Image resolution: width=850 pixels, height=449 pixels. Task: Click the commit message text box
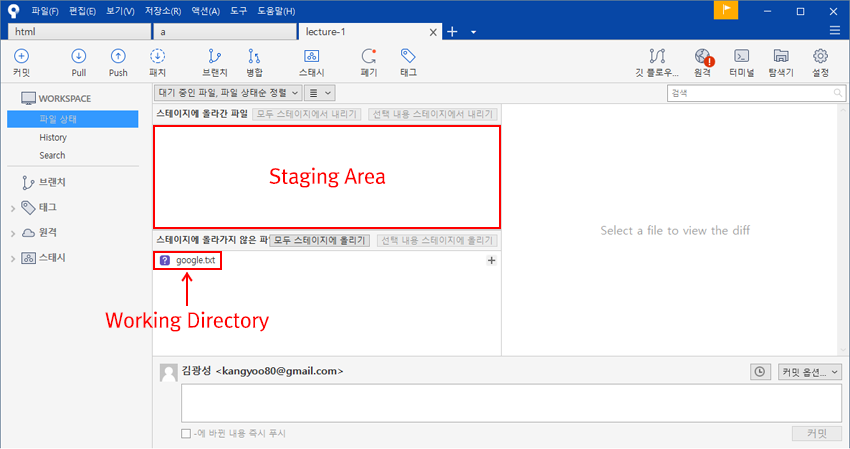[x=511, y=403]
